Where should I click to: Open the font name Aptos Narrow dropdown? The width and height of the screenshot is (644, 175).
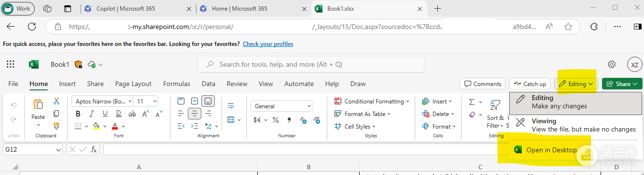point(101,102)
